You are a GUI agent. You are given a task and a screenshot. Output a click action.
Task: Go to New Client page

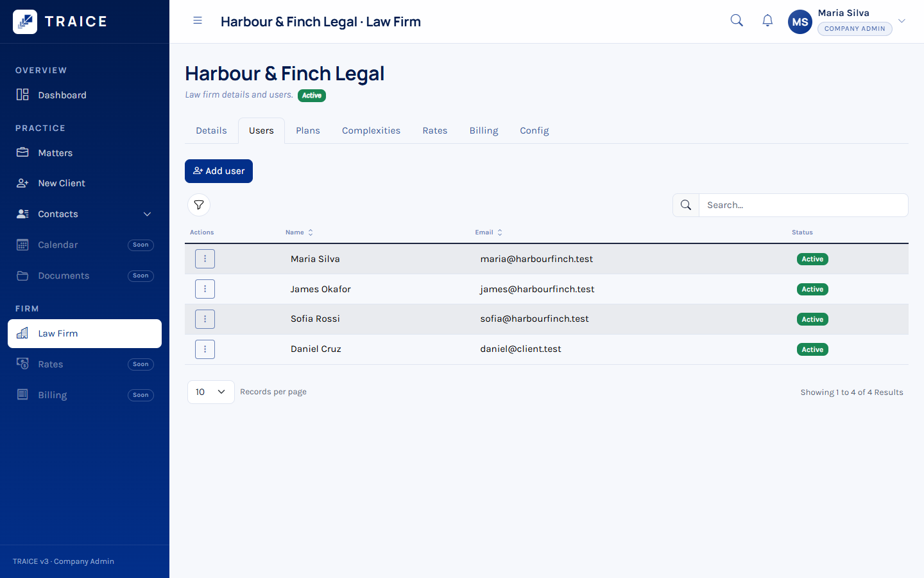pos(85,183)
